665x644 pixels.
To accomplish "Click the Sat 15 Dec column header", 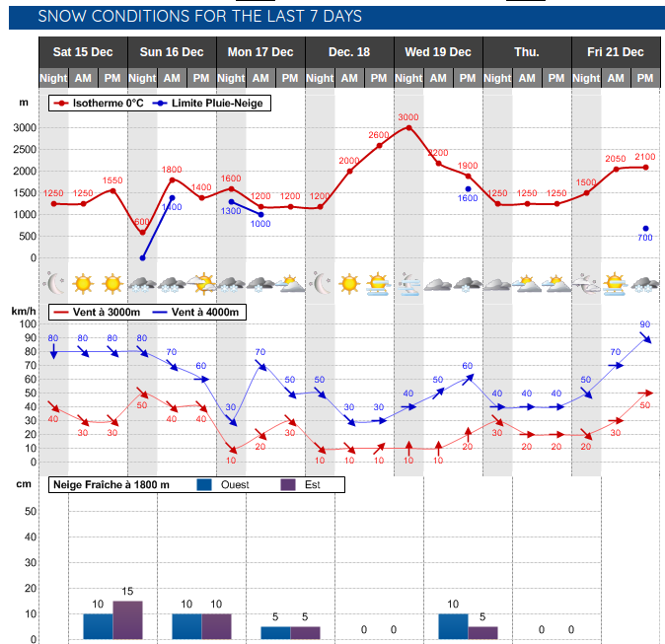I will point(83,52).
